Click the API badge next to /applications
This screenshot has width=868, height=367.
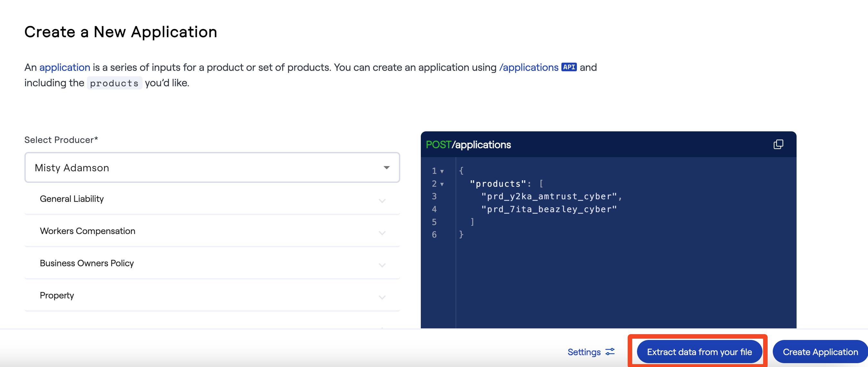(569, 67)
